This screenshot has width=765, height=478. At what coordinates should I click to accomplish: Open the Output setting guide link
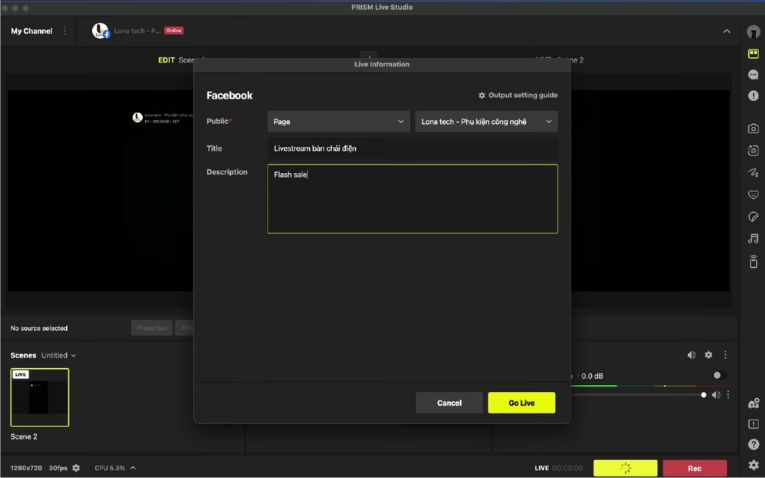click(523, 95)
